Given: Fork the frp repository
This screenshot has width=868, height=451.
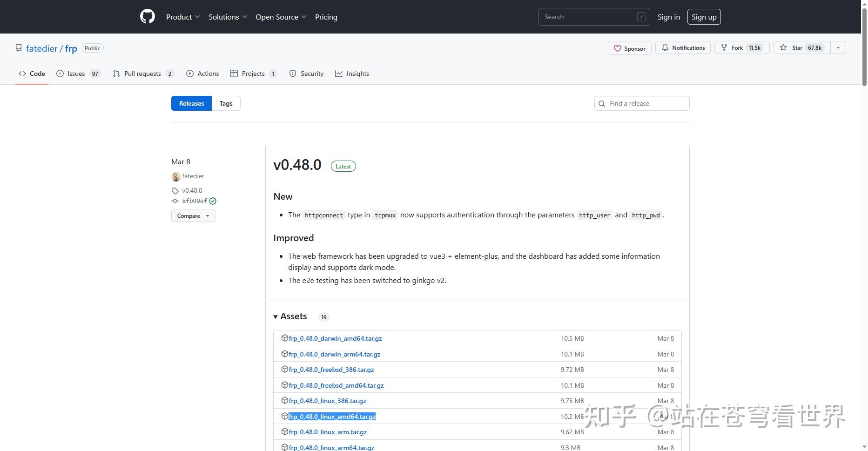Looking at the screenshot, I should (742, 47).
